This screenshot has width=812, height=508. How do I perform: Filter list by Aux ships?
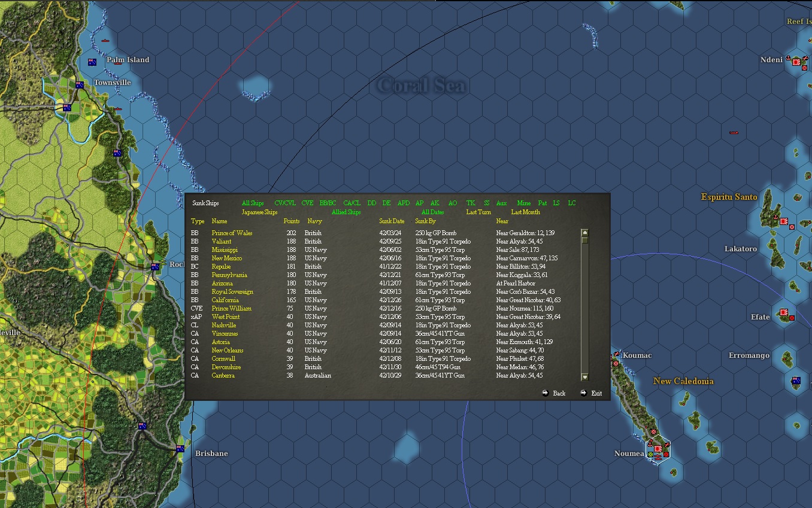[x=501, y=203]
